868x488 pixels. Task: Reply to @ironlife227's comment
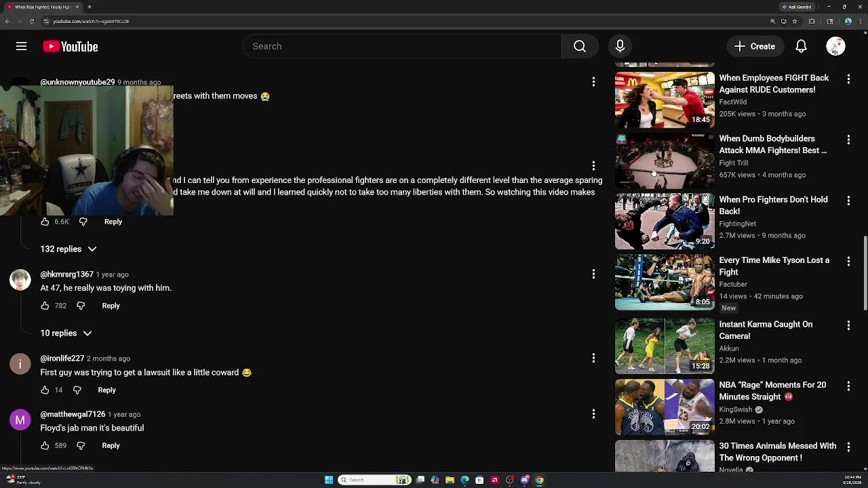106,390
